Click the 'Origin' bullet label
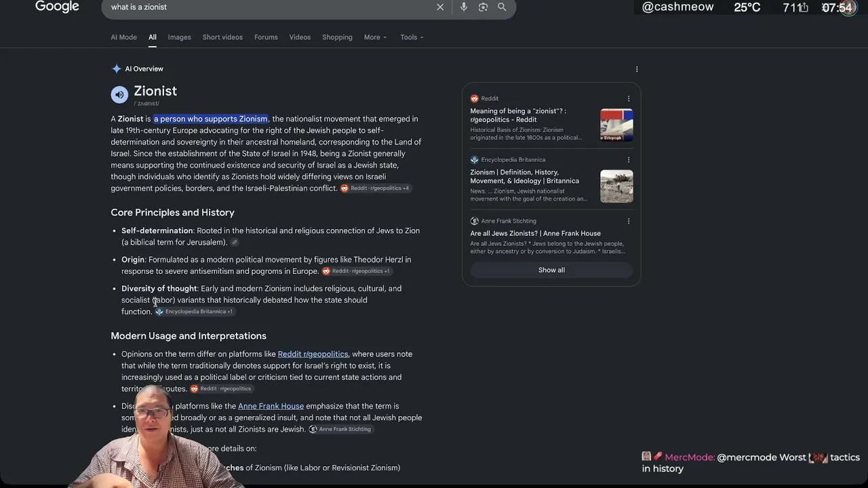This screenshot has height=488, width=868. [133, 260]
